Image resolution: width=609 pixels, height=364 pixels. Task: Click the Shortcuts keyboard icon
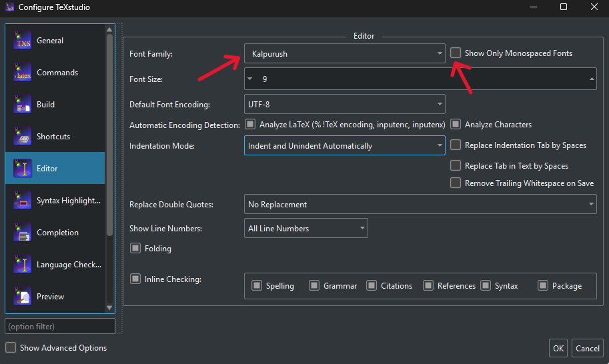coord(23,137)
